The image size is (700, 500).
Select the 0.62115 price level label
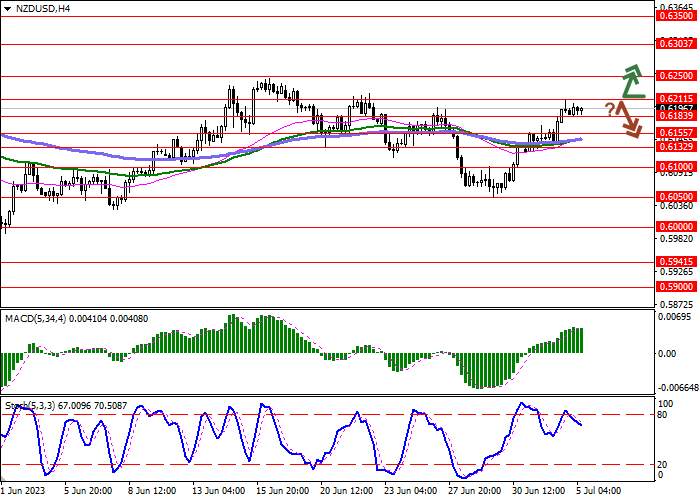[x=676, y=99]
